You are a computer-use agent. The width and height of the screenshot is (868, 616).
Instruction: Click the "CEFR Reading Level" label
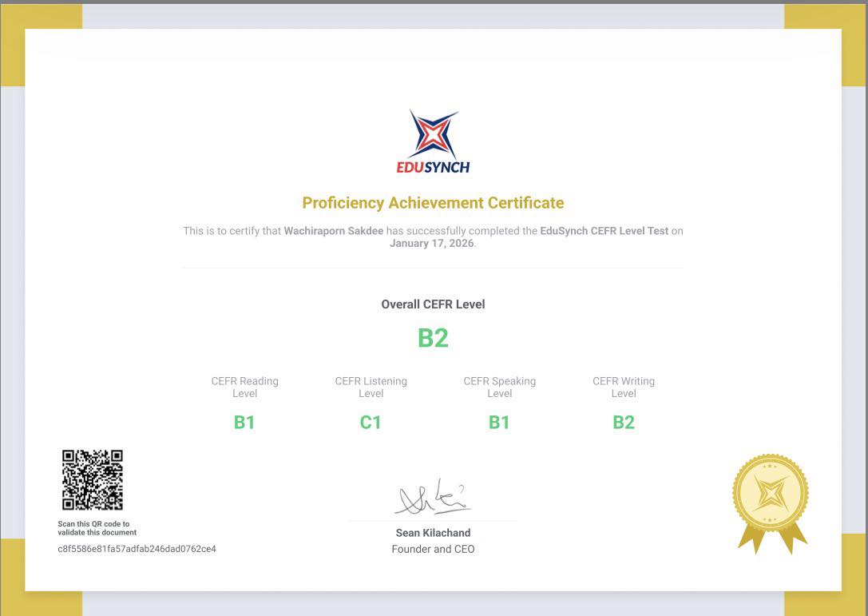244,387
